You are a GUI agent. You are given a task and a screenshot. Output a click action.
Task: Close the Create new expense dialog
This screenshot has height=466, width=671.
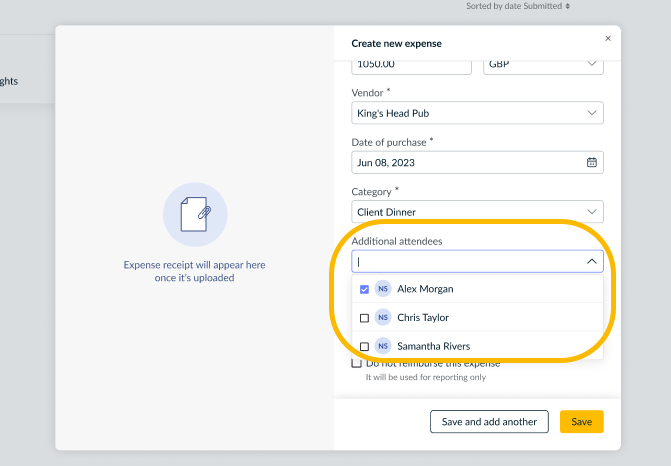(608, 38)
